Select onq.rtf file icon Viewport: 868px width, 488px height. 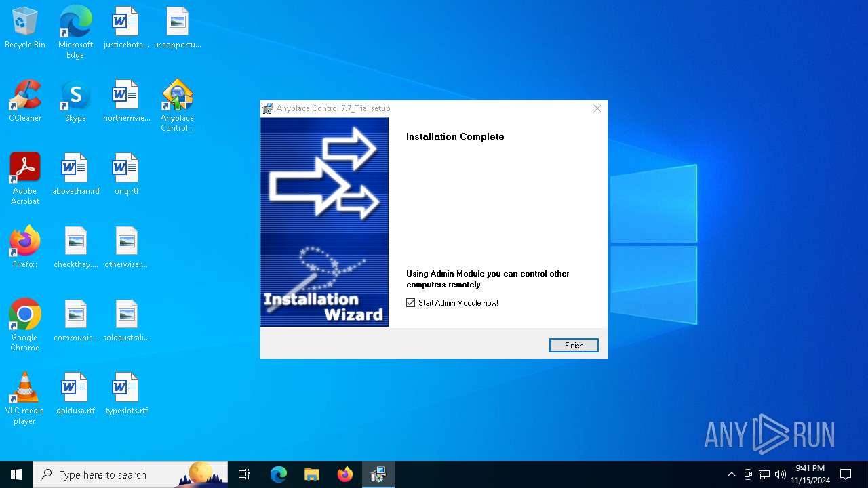point(126,175)
